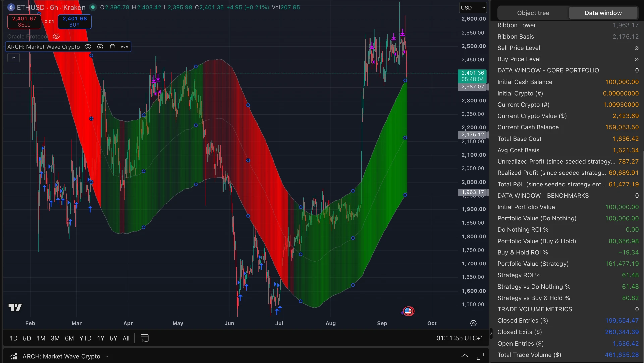Click the green market status indicator
The image size is (644, 363).
click(93, 7)
